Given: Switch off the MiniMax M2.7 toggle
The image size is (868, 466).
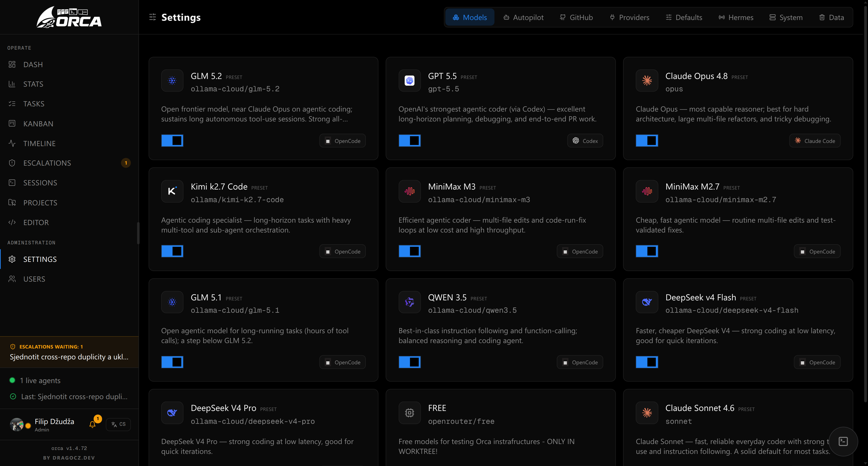Looking at the screenshot, I should 647,251.
